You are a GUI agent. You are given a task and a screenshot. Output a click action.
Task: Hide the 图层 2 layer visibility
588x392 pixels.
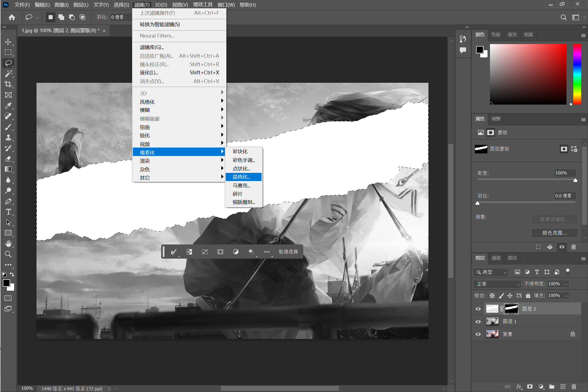point(478,309)
